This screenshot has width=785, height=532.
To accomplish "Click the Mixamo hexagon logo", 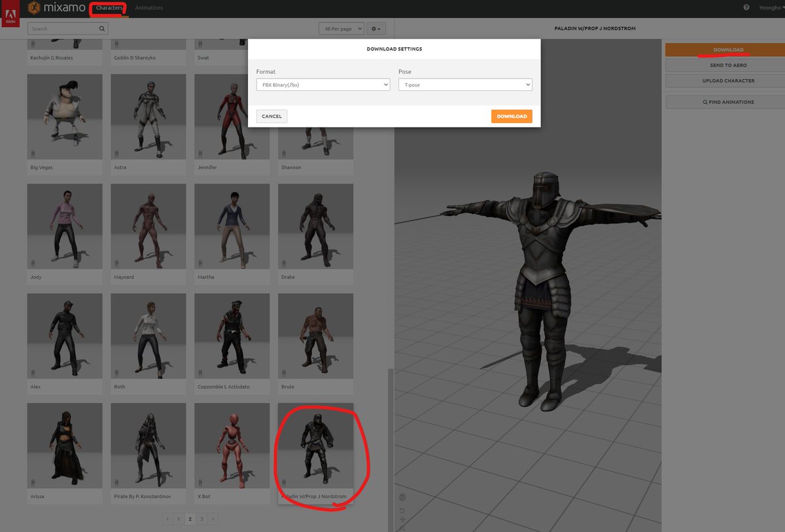I will (x=35, y=8).
